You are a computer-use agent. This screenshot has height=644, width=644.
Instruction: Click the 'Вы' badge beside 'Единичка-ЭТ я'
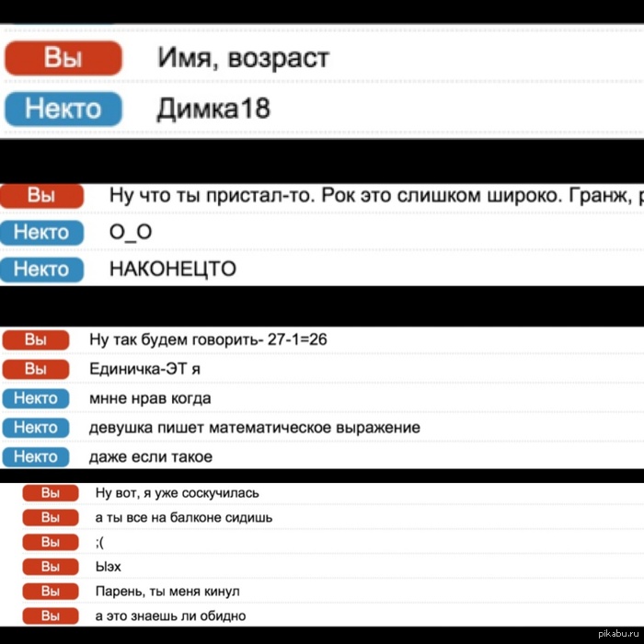[x=36, y=369]
